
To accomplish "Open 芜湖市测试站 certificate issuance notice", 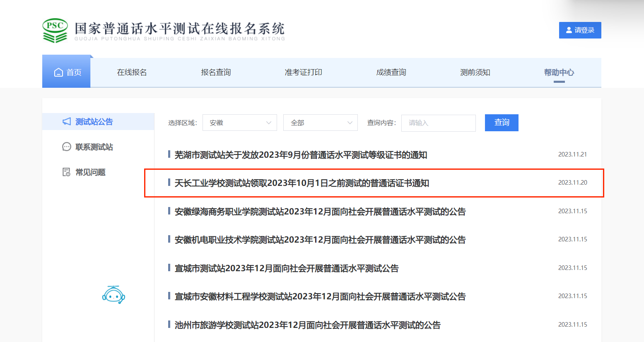I will (301, 155).
